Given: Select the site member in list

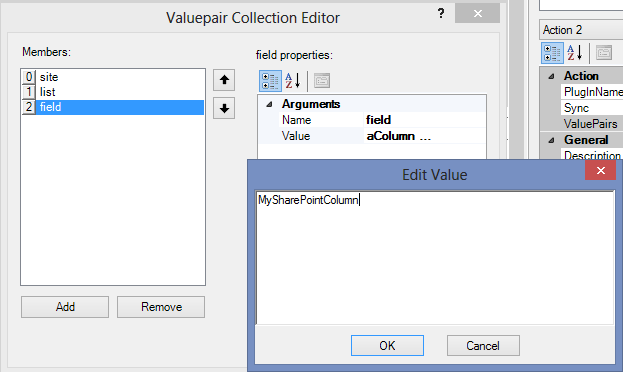Looking at the screenshot, I should pos(113,77).
